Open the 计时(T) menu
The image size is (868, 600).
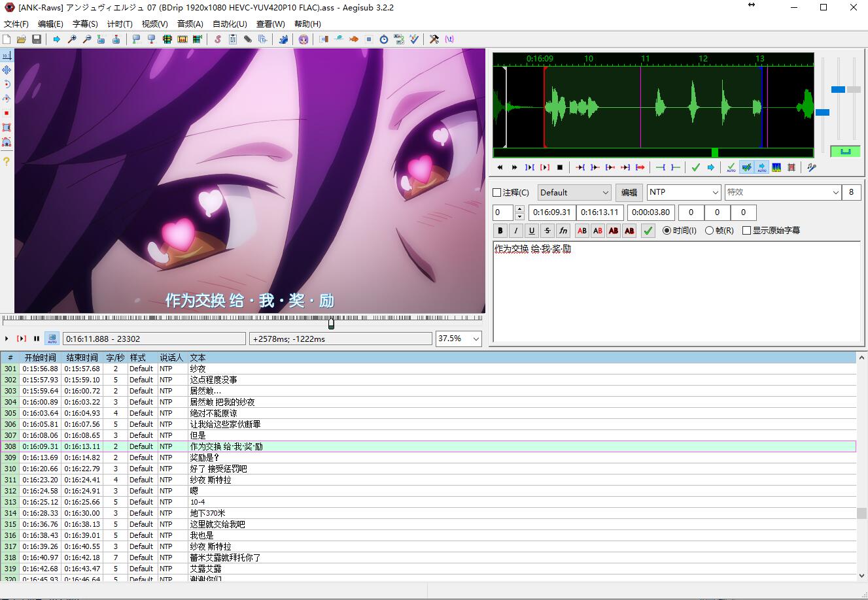click(x=120, y=24)
